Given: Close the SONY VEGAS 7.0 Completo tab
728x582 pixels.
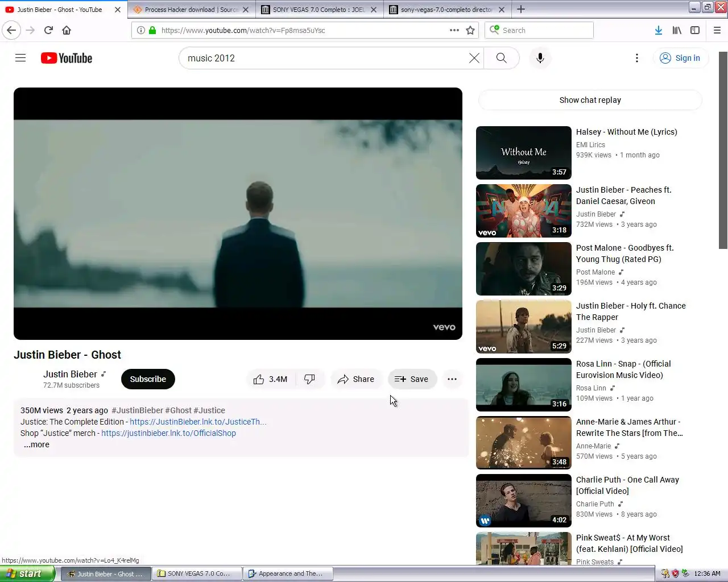Looking at the screenshot, I should 374,10.
